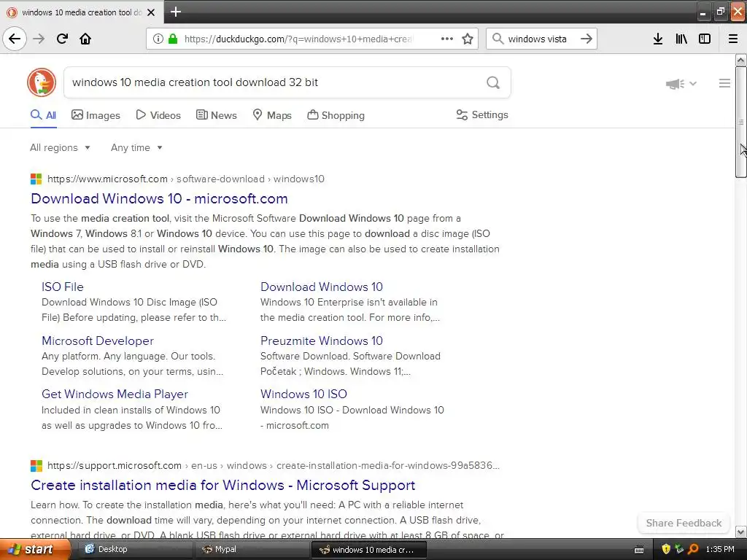Open the taskbar keyboard tray icon
The image size is (747, 560).
pyautogui.click(x=639, y=550)
